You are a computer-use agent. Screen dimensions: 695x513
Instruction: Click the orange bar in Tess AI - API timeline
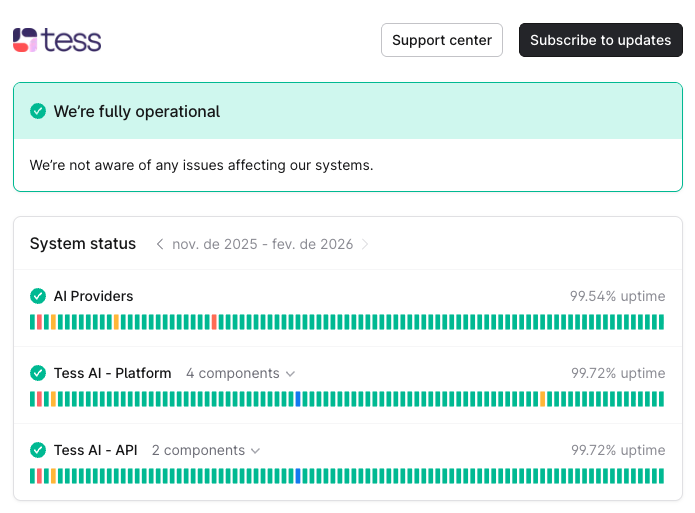(x=53, y=476)
